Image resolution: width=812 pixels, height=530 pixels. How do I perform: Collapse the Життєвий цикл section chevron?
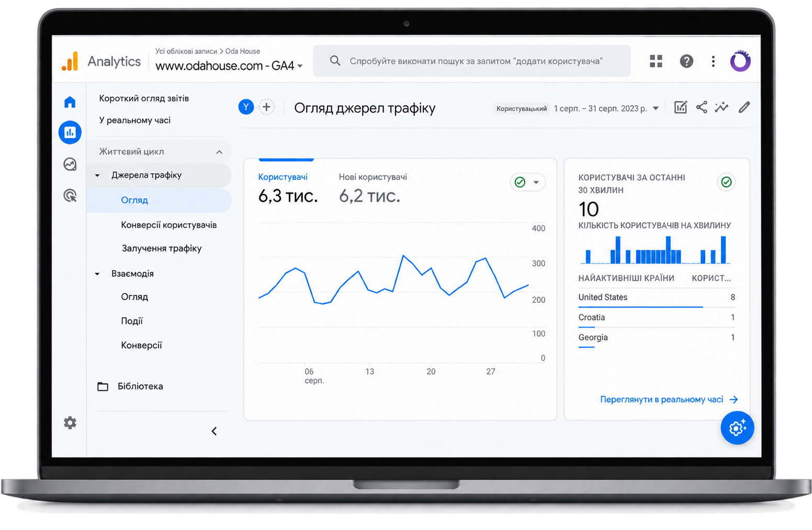219,152
